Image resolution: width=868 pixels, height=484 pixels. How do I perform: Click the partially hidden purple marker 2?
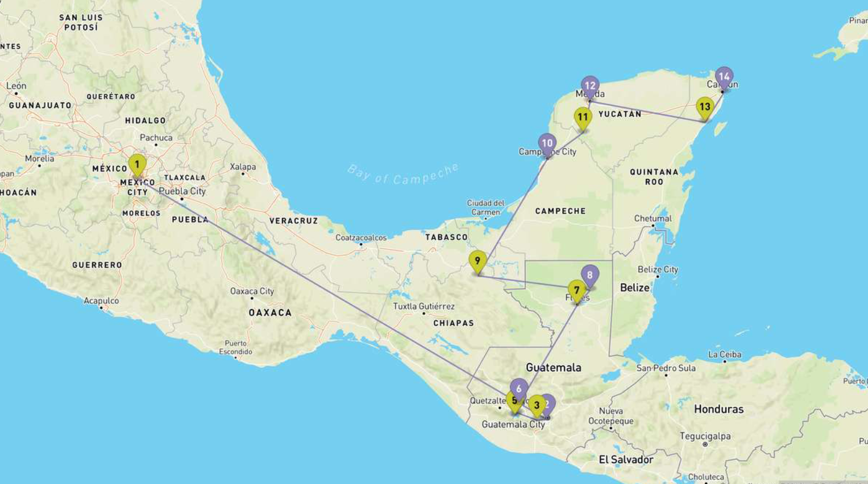tap(550, 403)
